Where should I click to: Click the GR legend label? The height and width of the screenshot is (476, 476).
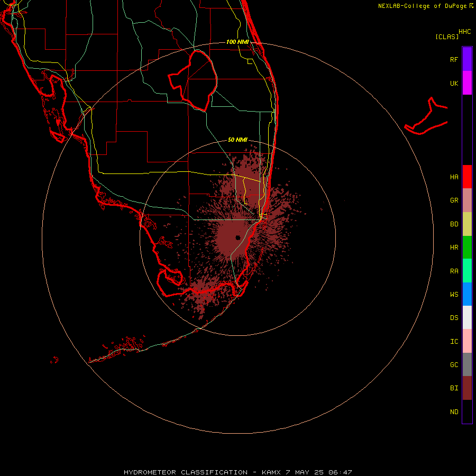tap(454, 200)
